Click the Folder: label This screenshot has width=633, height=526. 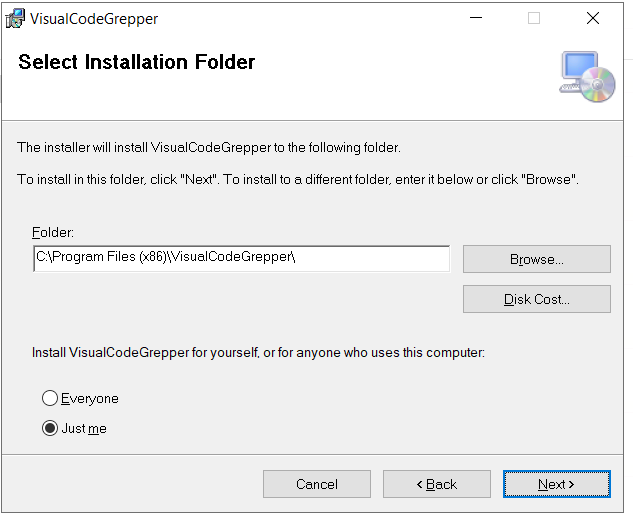[53, 232]
